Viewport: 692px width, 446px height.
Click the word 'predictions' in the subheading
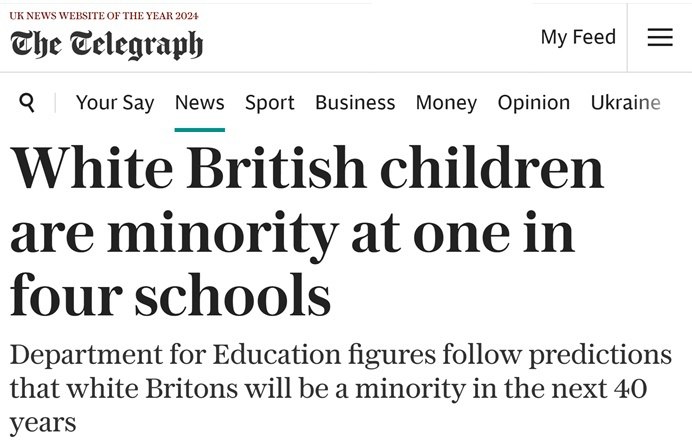pos(600,356)
